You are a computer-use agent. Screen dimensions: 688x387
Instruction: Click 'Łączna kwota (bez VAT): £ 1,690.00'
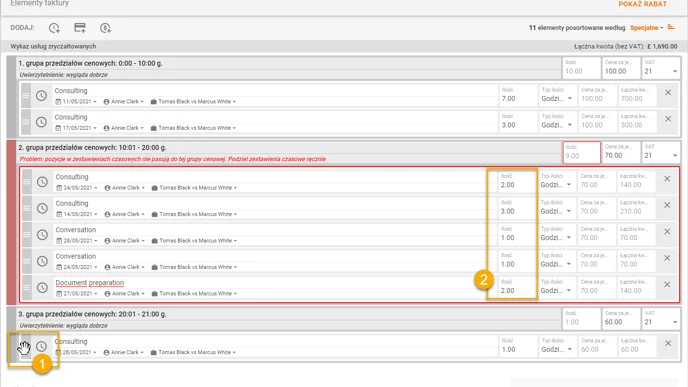coord(625,46)
